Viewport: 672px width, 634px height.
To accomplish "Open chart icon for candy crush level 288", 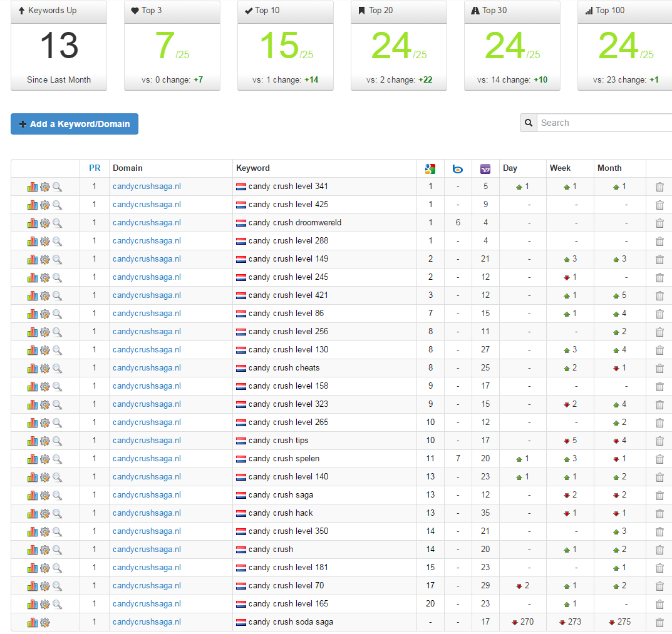I will click(32, 241).
